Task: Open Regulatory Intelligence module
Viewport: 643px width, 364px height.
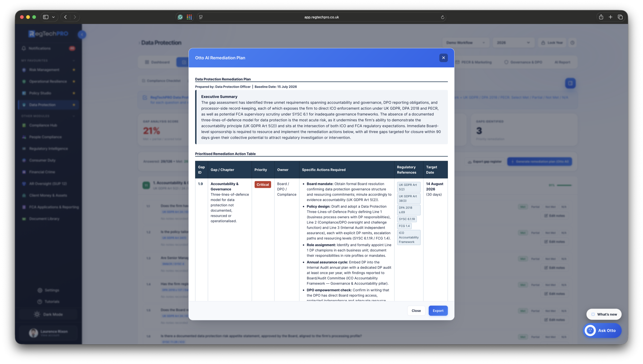Action: click(x=48, y=149)
